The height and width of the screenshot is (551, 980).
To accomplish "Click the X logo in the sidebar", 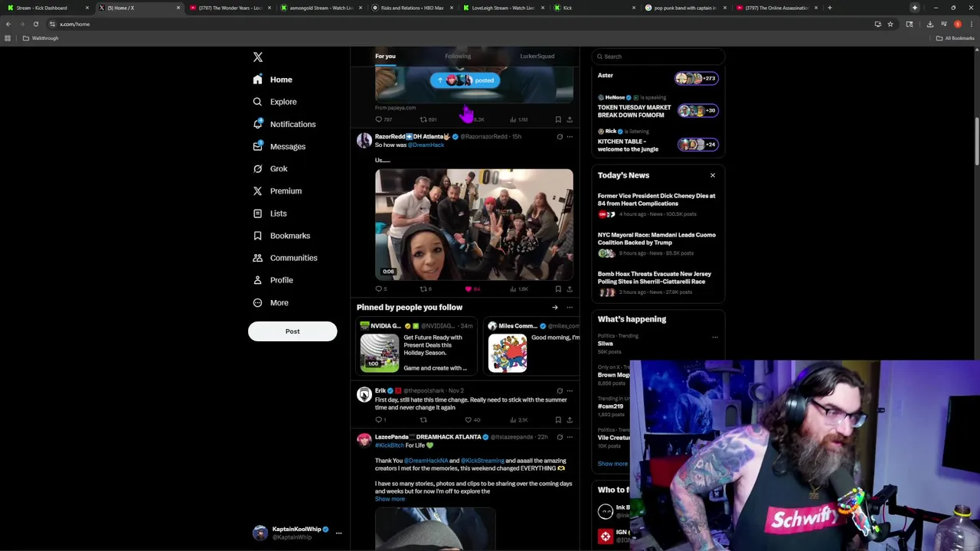I will click(x=258, y=57).
